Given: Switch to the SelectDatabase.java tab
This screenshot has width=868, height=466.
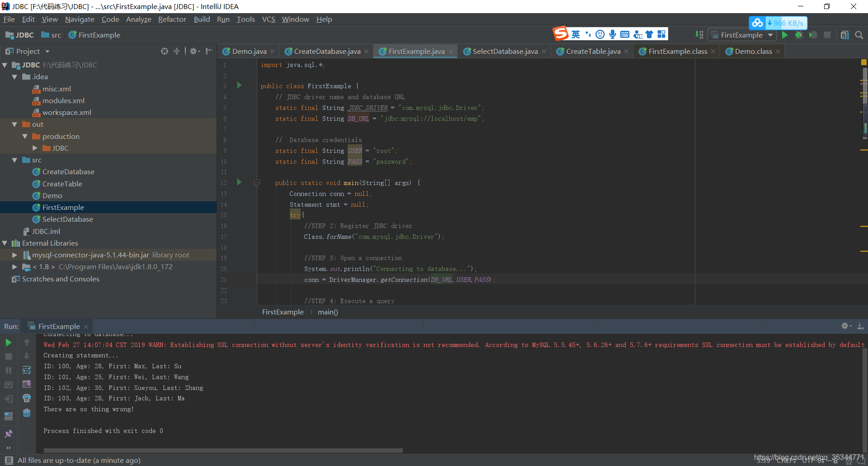Looking at the screenshot, I should [505, 52].
